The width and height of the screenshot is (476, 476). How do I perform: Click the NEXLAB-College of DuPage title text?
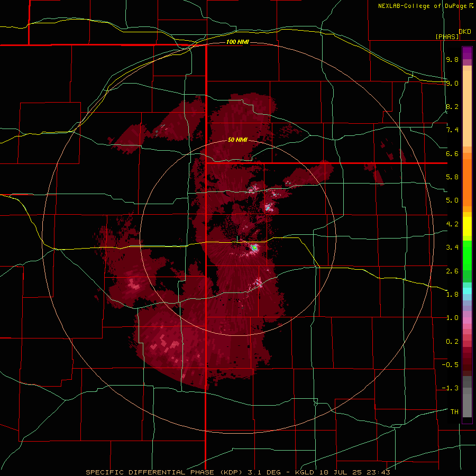(x=422, y=6)
